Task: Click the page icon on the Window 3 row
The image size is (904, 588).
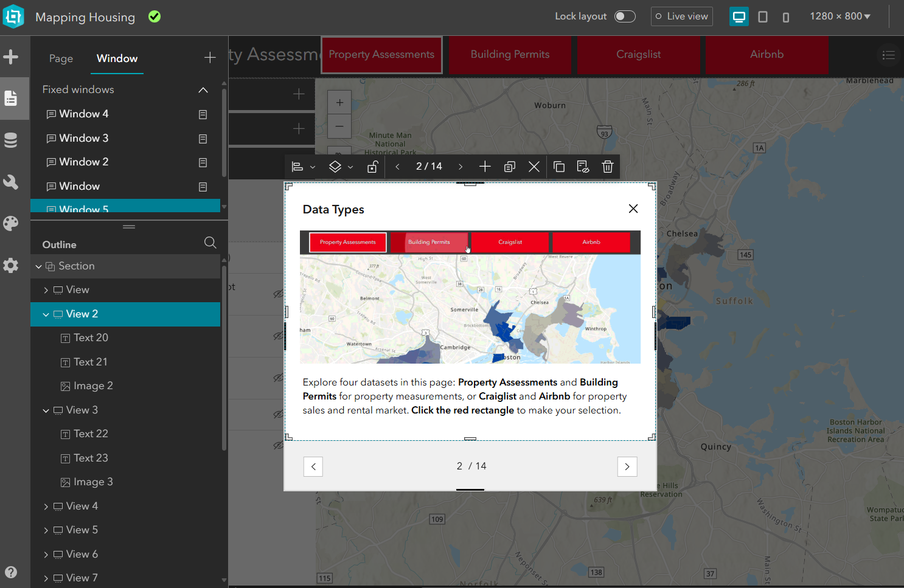Action: [203, 139]
